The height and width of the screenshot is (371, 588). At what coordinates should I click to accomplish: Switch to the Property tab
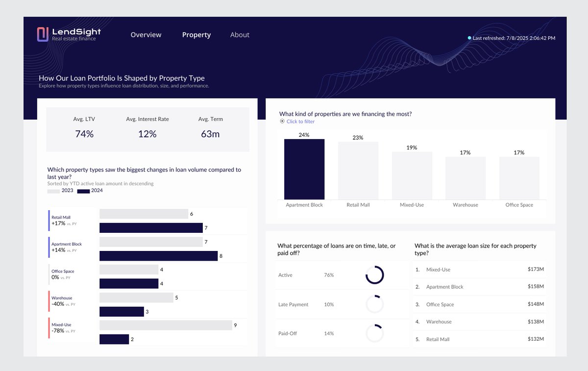pos(196,35)
